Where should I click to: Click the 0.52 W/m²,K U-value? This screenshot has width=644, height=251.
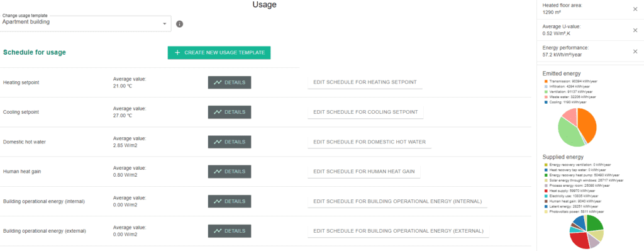click(x=557, y=34)
